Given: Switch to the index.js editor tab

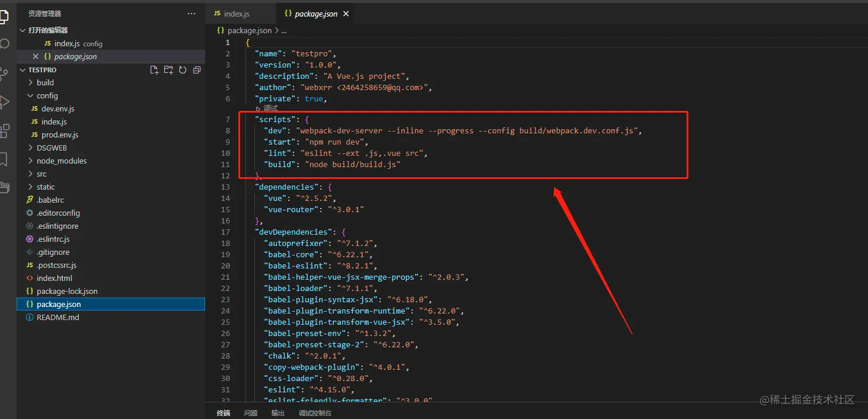Looking at the screenshot, I should tap(240, 14).
